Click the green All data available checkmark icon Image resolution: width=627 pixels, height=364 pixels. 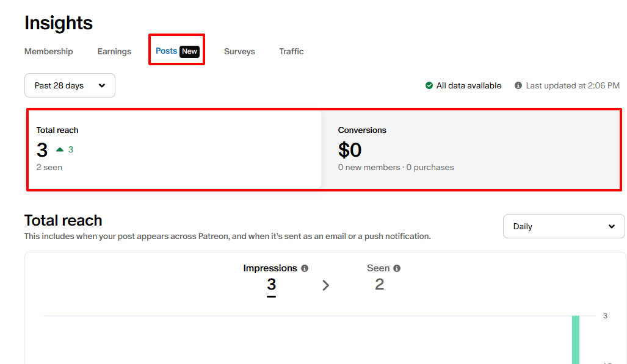click(x=429, y=85)
